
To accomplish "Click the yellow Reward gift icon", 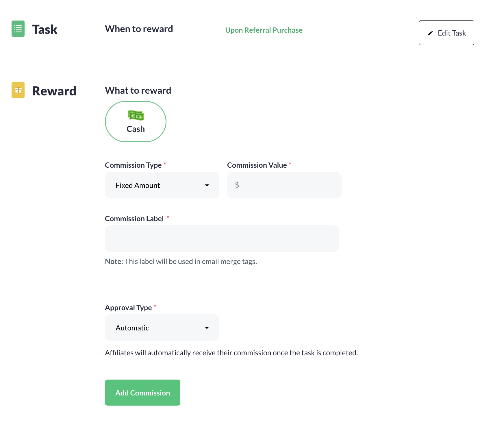I will [18, 90].
